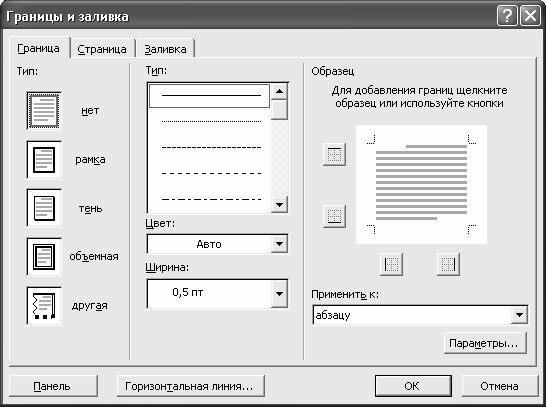
Task: Choose the 'рамка' box border preset
Action: tap(44, 160)
